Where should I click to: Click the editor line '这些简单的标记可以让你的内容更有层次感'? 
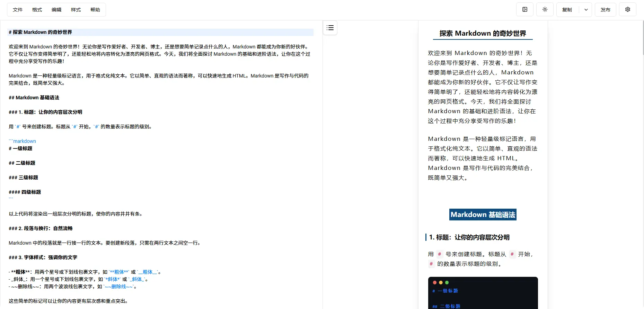pyautogui.click(x=68, y=301)
